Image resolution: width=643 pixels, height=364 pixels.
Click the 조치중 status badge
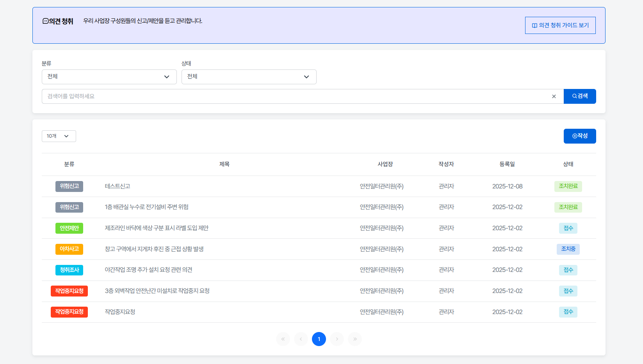click(568, 249)
